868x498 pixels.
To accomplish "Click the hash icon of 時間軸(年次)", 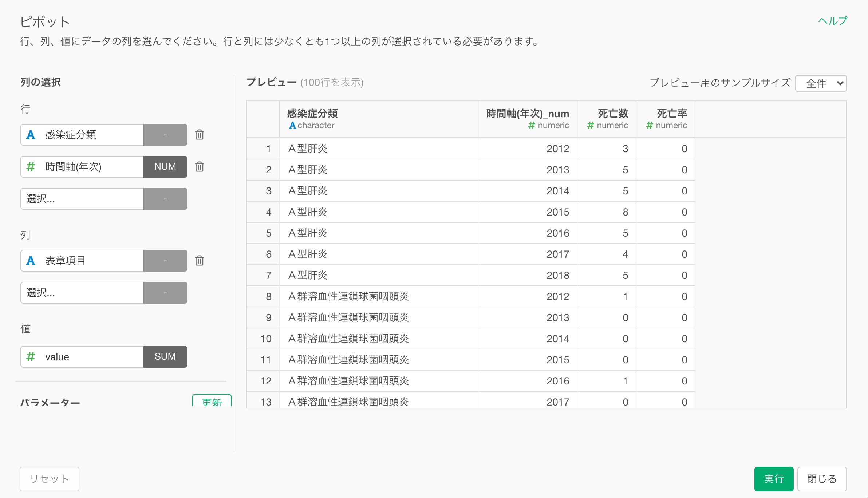I will coord(31,167).
